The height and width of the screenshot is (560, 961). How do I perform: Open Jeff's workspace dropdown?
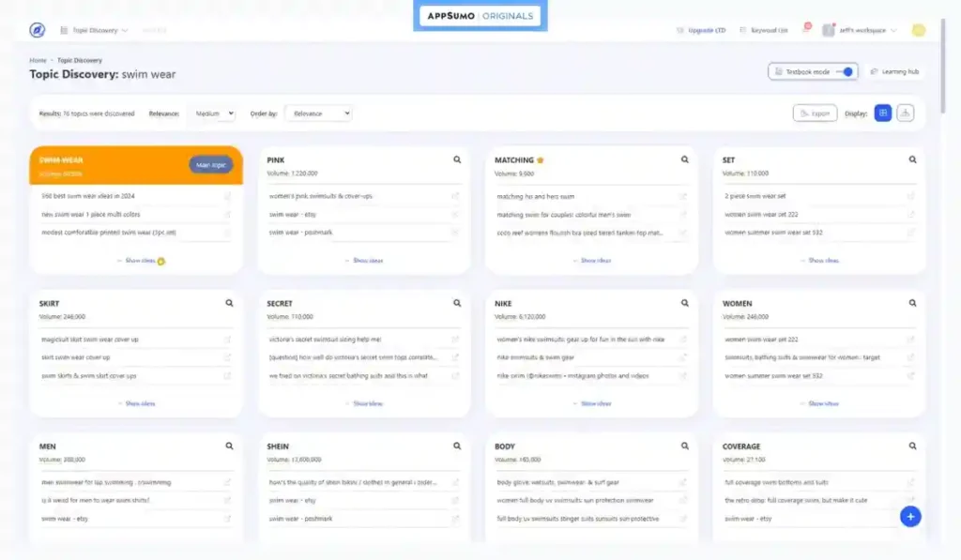coord(861,30)
